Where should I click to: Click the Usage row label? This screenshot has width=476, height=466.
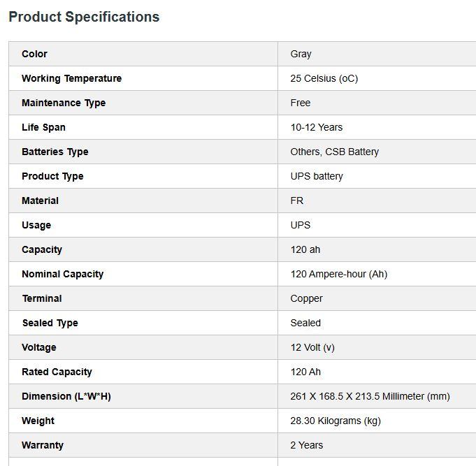coord(36,225)
